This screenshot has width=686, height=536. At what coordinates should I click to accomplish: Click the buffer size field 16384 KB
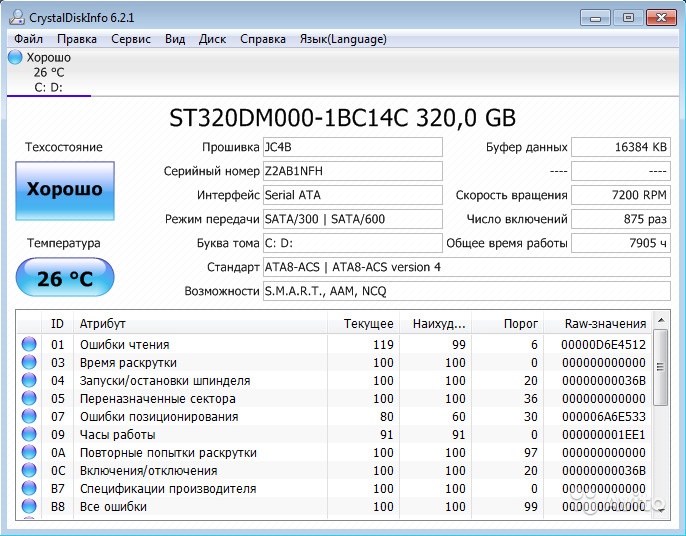(x=621, y=147)
